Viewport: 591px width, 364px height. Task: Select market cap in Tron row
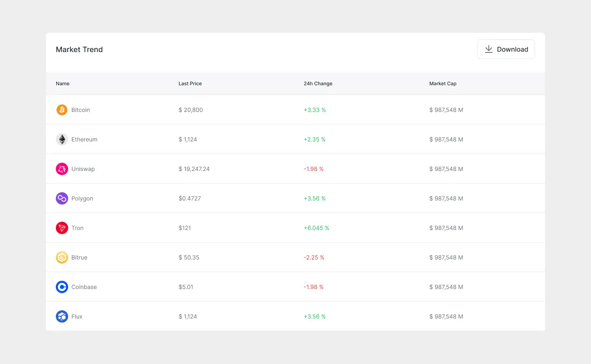coord(446,228)
